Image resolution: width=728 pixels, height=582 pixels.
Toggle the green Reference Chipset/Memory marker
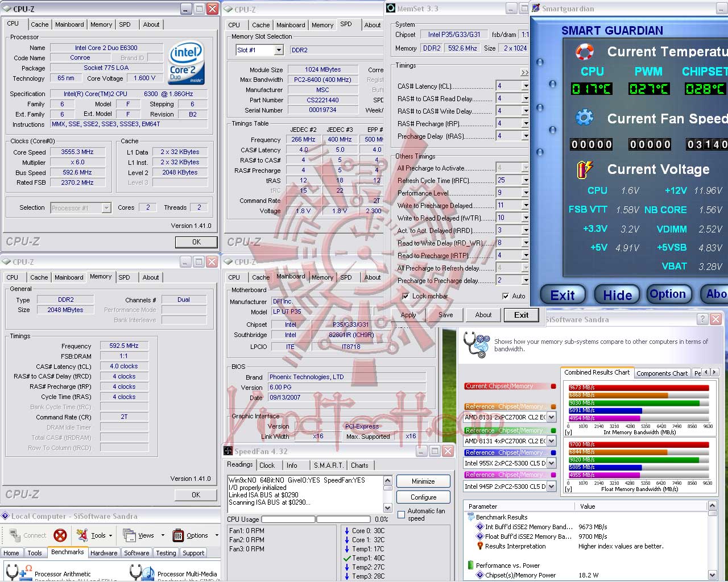pyautogui.click(x=553, y=431)
